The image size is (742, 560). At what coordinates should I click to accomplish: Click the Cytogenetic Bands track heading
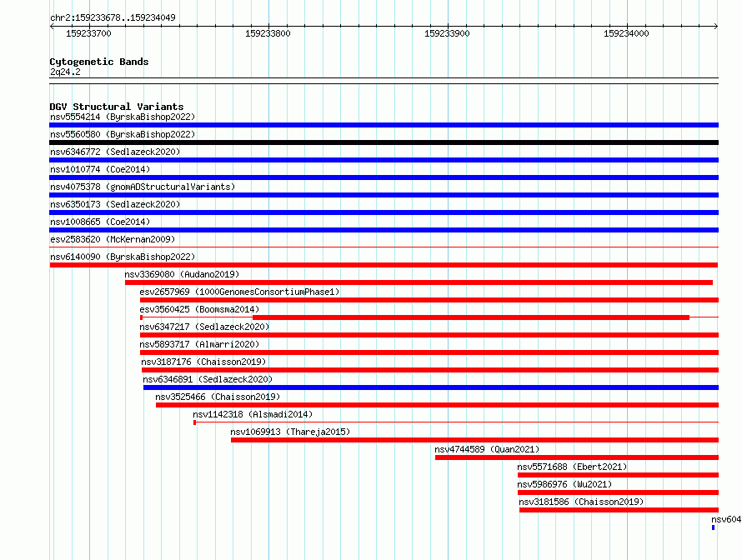pyautogui.click(x=99, y=62)
